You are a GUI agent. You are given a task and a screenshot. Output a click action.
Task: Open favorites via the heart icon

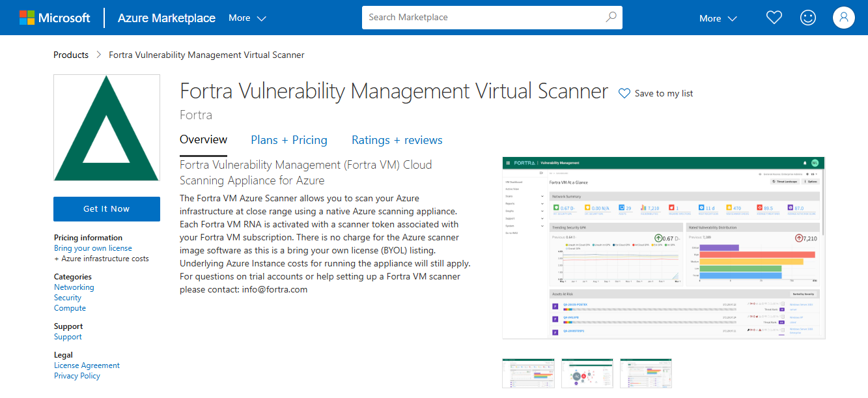(x=774, y=18)
